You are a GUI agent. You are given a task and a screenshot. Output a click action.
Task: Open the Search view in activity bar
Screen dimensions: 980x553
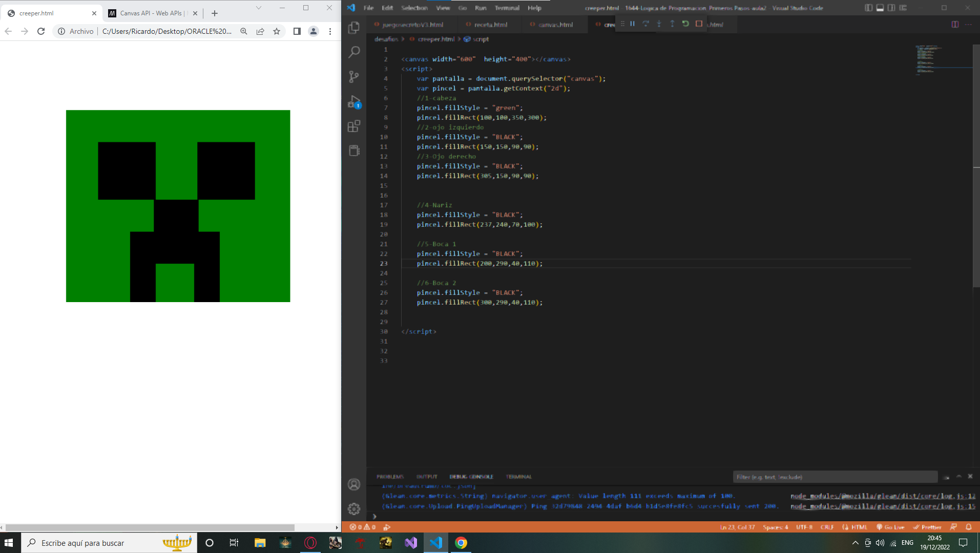click(x=354, y=52)
